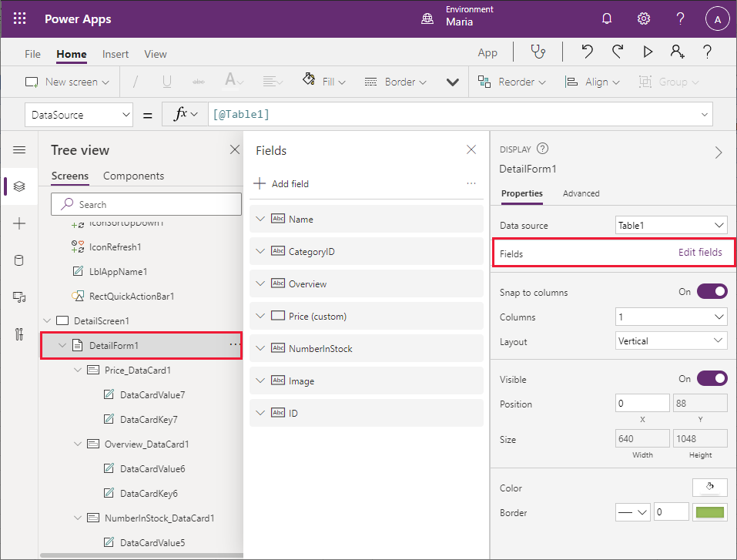Open the Data sources cylinder icon

pos(19,260)
